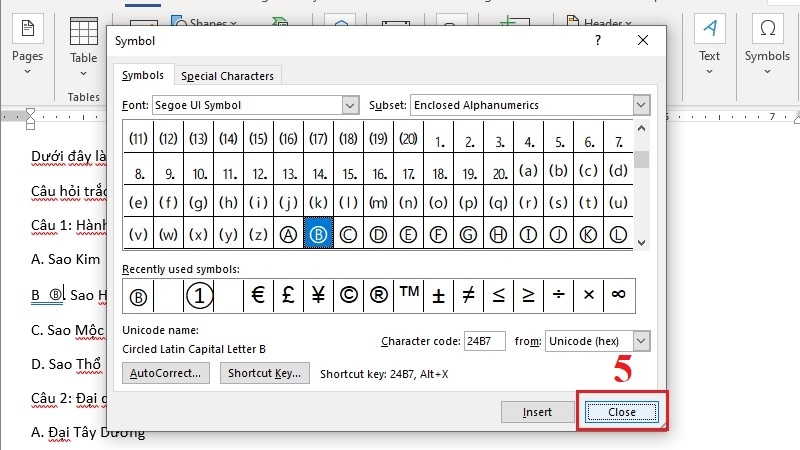Viewport: 800px width, 450px height.
Task: Pick the Euro sign from recent symbols
Action: point(258,295)
